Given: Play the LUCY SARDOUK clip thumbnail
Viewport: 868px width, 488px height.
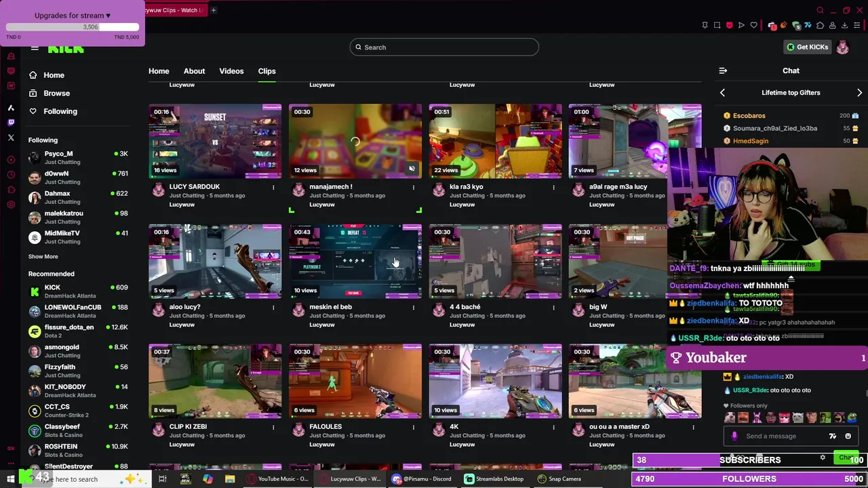Looking at the screenshot, I should [215, 141].
